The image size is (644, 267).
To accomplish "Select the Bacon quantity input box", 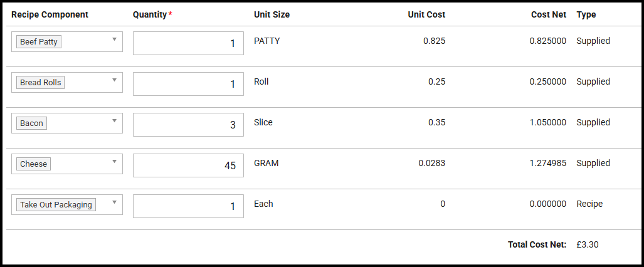I will [x=188, y=125].
